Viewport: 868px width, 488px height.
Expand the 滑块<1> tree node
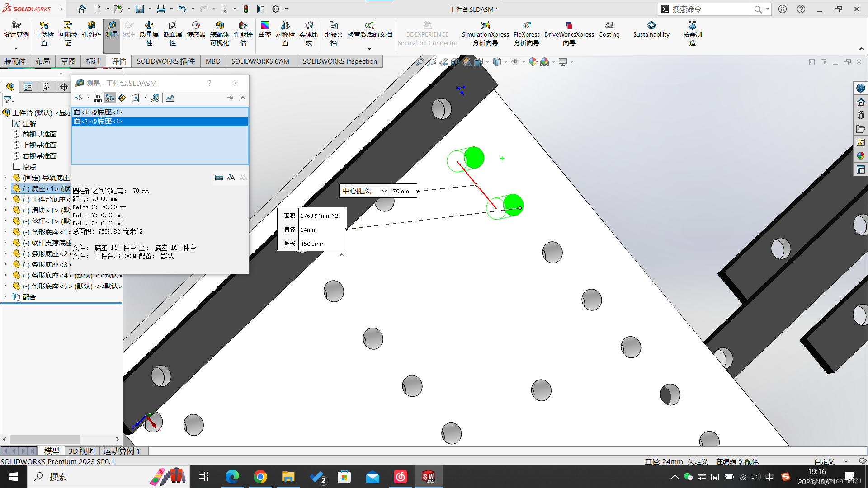pos(5,211)
